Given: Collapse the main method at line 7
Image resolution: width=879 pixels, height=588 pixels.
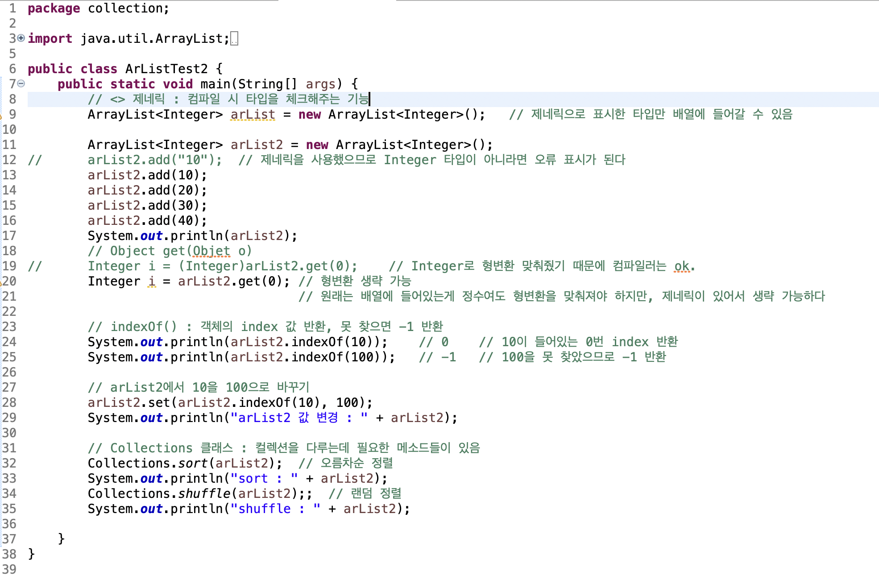Looking at the screenshot, I should coord(21,84).
